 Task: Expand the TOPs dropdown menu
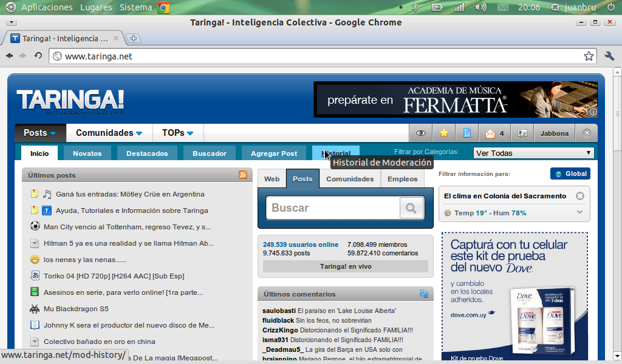[178, 133]
